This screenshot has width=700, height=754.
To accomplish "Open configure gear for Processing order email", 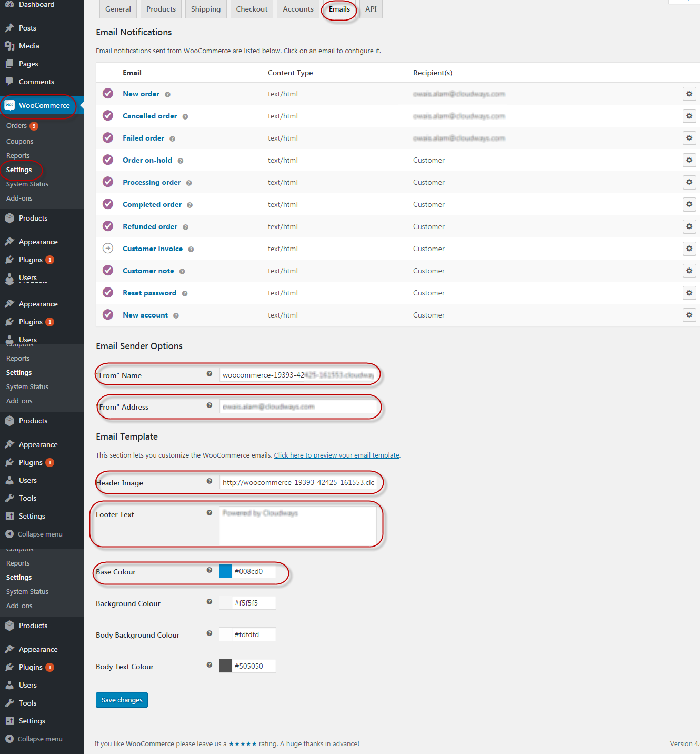I will [x=689, y=182].
